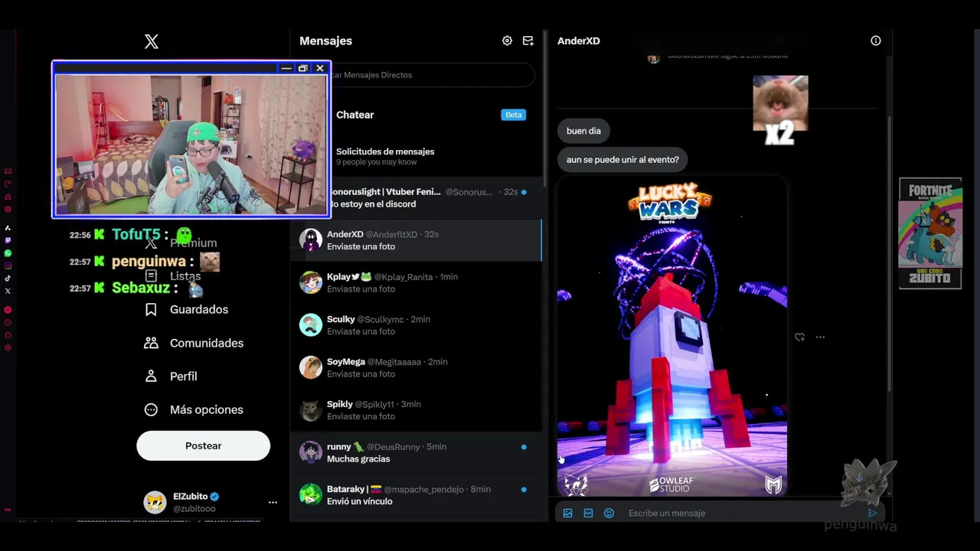The width and height of the screenshot is (980, 551).
Task: React to the Lucky Wars photo message
Action: pos(799,337)
